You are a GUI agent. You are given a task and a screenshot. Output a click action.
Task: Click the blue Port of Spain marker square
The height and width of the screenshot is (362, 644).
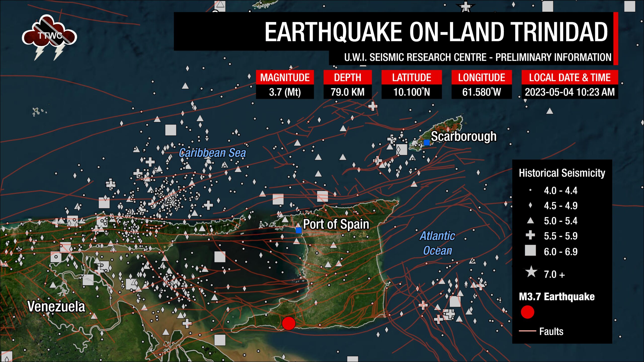[x=299, y=230]
